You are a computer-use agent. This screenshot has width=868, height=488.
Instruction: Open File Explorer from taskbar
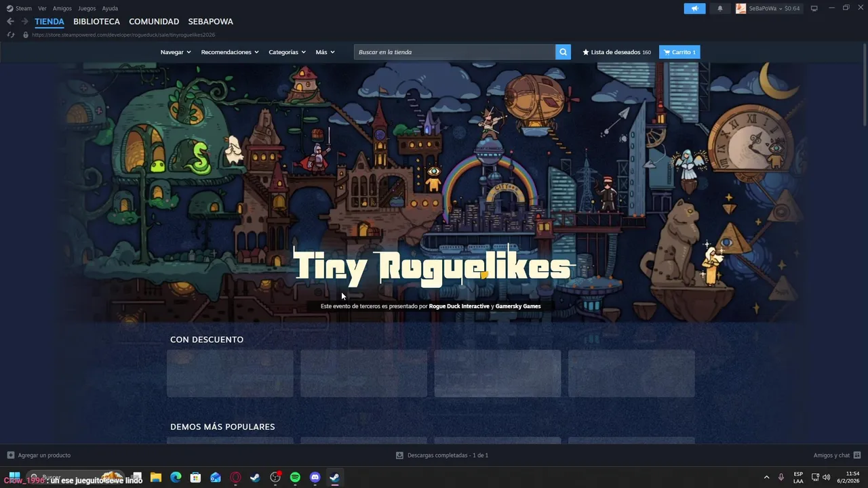(156, 477)
